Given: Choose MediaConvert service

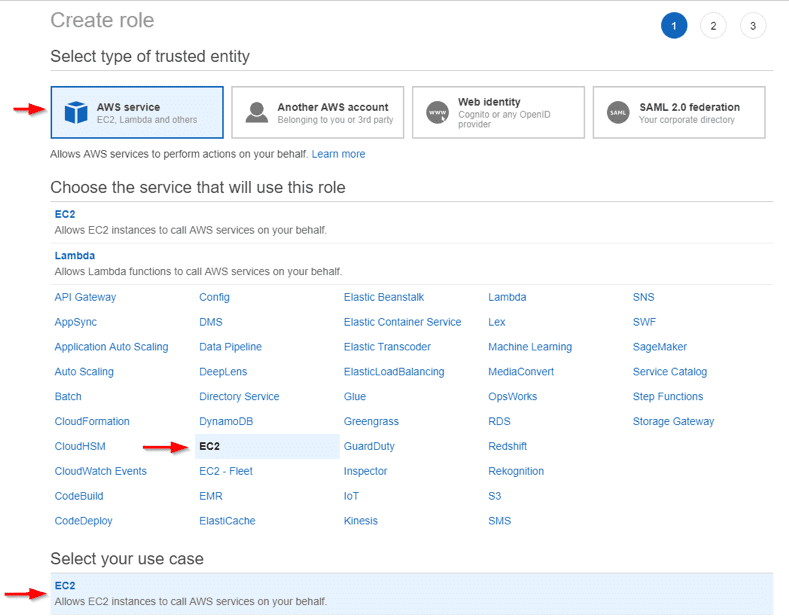Looking at the screenshot, I should click(521, 372).
